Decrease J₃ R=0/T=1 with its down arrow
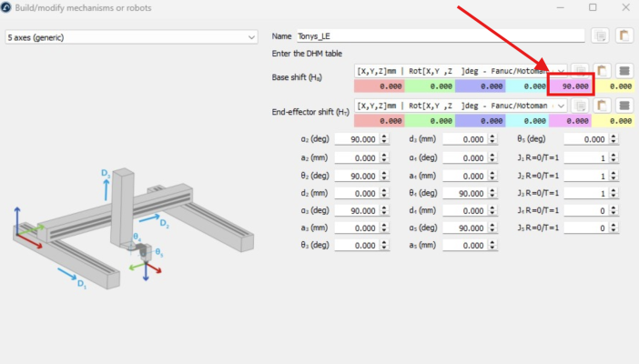639x364 pixels. (614, 196)
